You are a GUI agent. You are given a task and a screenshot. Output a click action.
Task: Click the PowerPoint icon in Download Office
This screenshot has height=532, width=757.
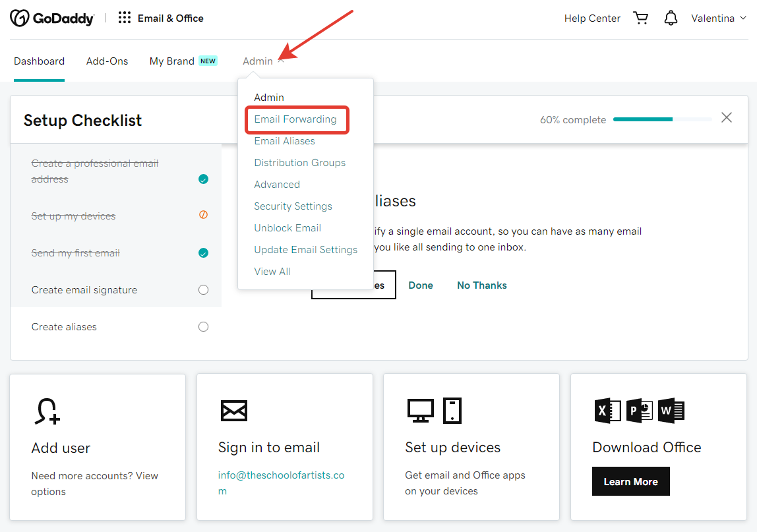639,410
